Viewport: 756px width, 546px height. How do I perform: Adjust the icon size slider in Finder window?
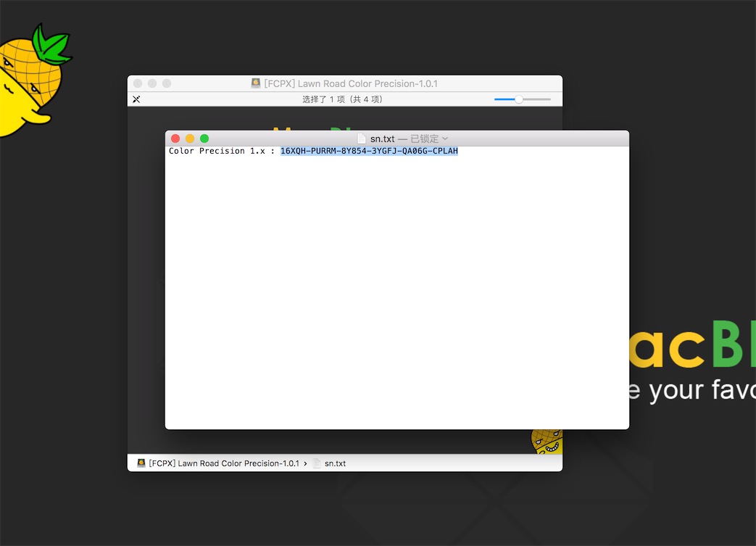[x=519, y=99]
